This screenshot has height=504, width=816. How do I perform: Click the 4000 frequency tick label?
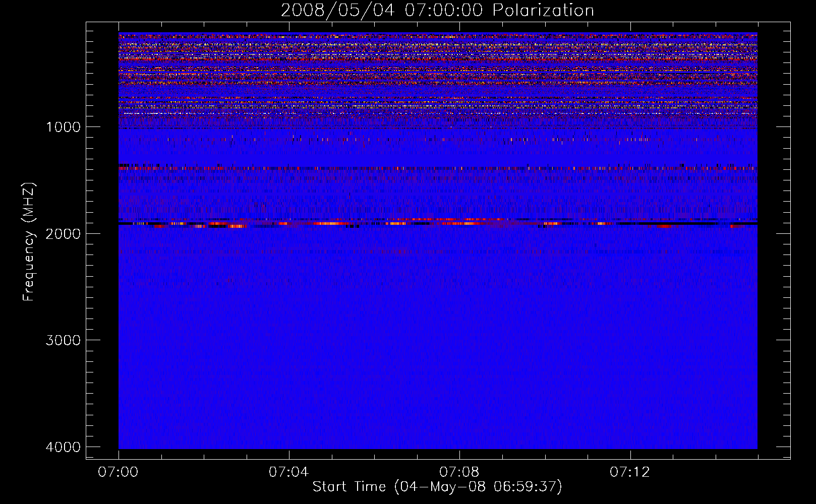63,447
